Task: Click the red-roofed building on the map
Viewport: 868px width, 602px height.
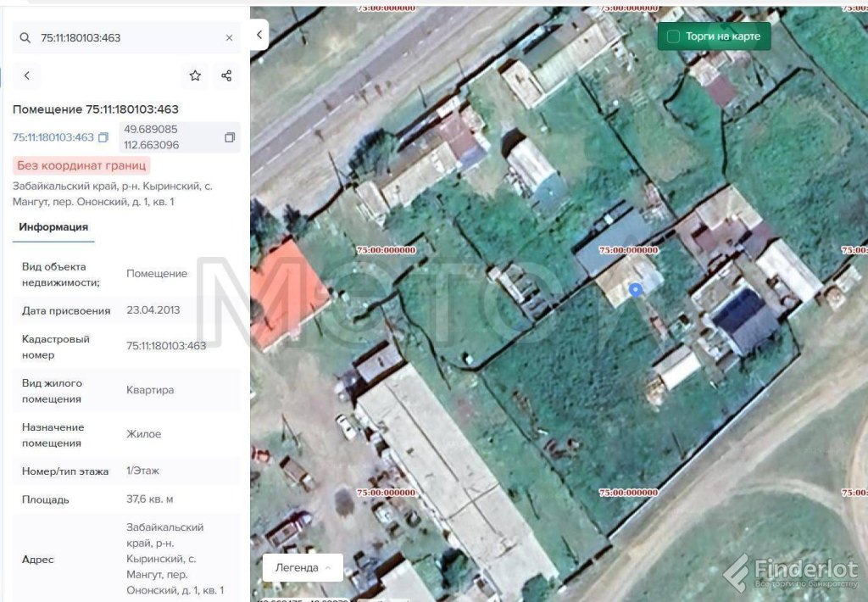Action: pos(284,293)
